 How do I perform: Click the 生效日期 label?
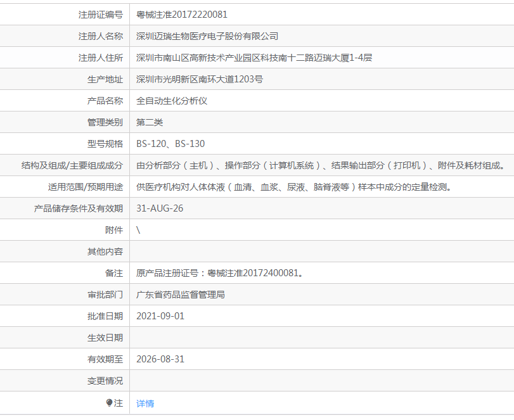[105, 338]
